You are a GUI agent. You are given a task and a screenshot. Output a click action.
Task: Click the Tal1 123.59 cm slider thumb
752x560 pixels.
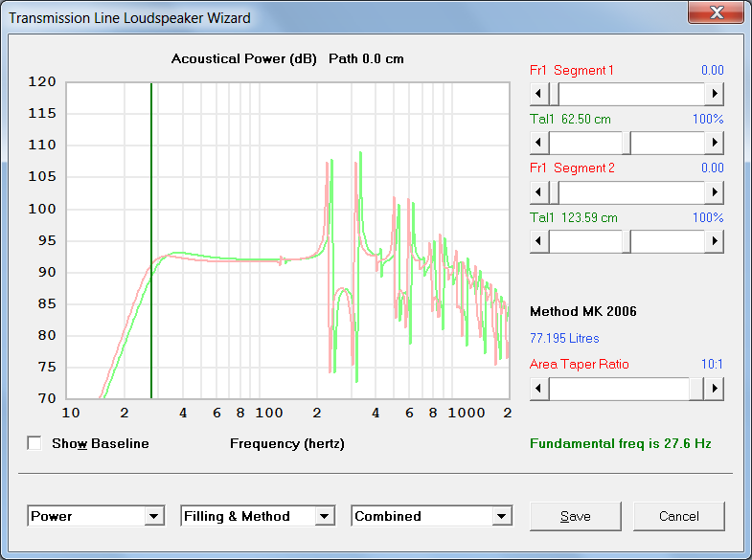tap(627, 241)
